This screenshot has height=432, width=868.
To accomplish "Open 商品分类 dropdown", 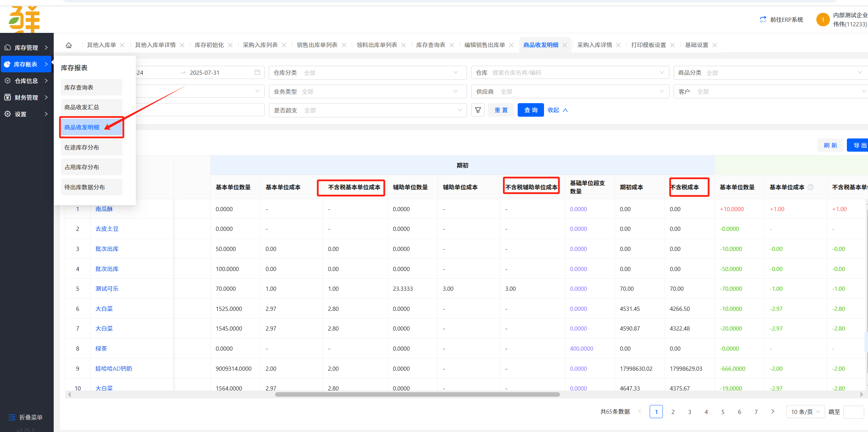I will point(771,72).
